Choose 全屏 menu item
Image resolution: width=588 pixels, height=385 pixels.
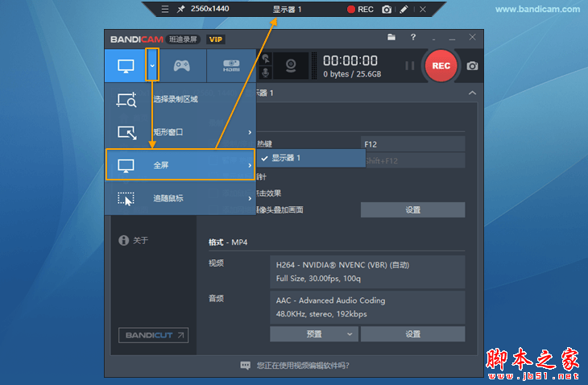tap(180, 165)
